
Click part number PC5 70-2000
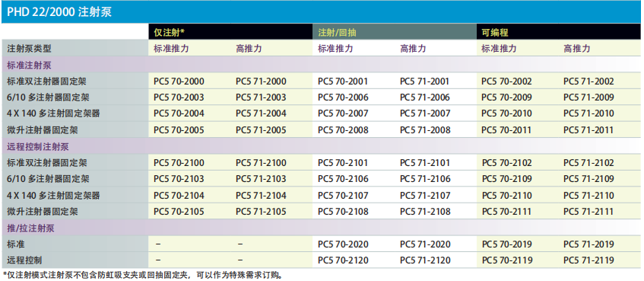click(x=179, y=81)
